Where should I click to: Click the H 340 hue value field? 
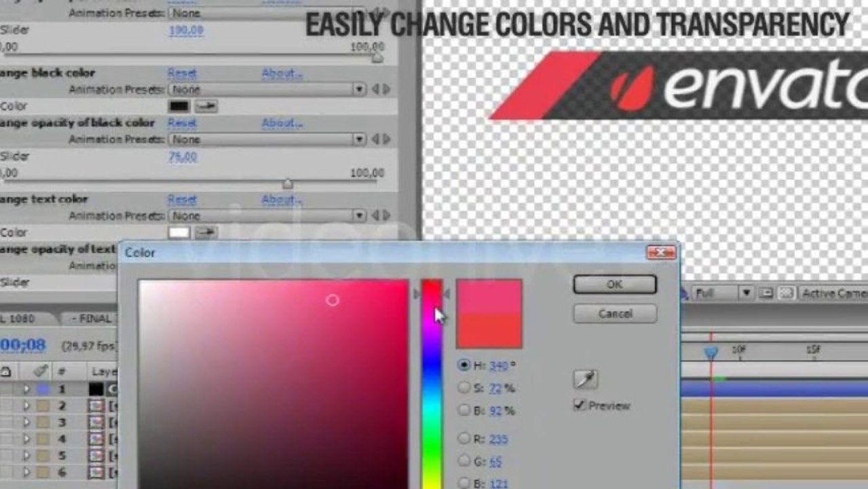tap(498, 365)
